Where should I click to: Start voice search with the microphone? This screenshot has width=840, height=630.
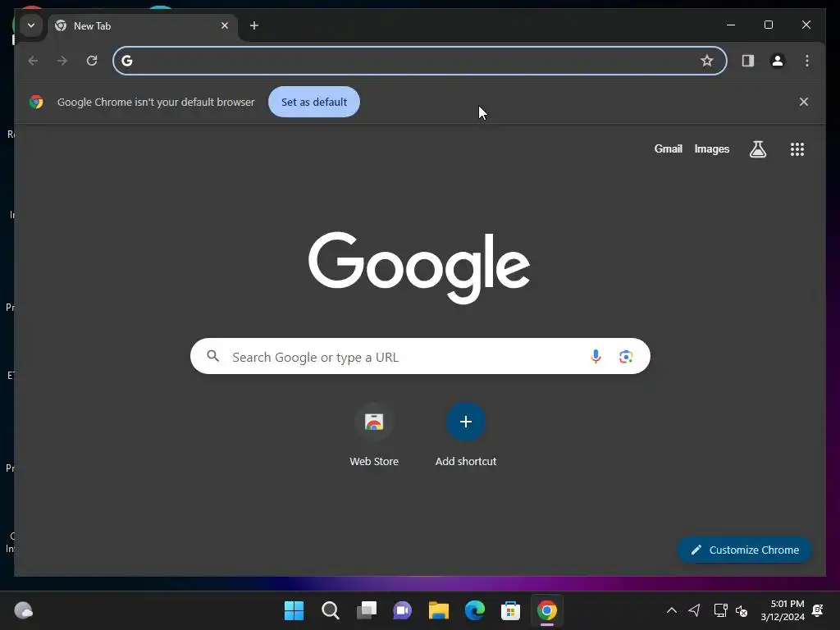[596, 356]
